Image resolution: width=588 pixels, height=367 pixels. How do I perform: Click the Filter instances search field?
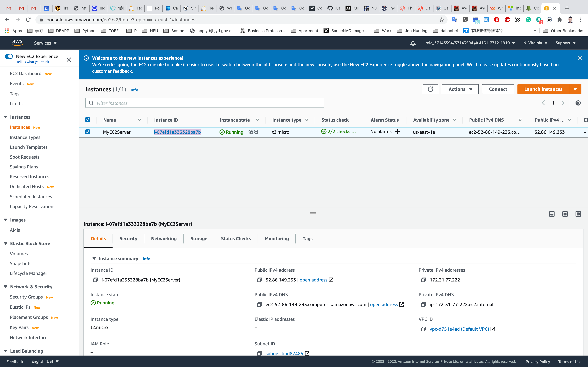209,103
